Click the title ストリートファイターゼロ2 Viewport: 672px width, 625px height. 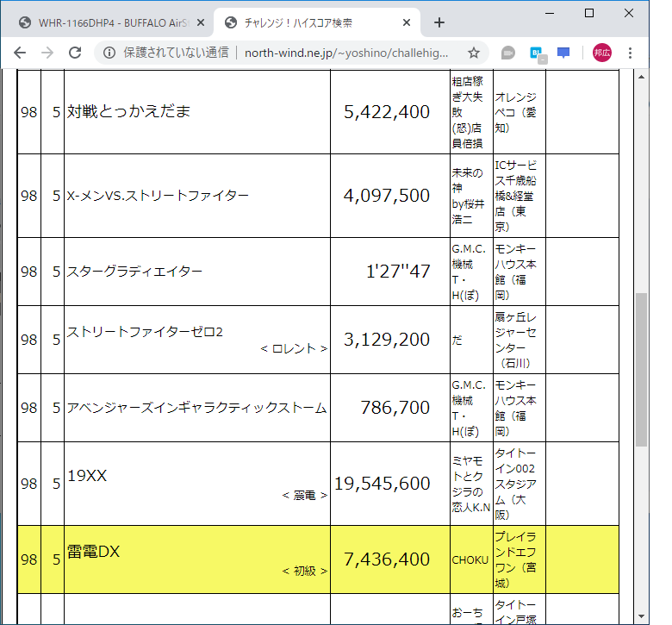[x=145, y=332]
